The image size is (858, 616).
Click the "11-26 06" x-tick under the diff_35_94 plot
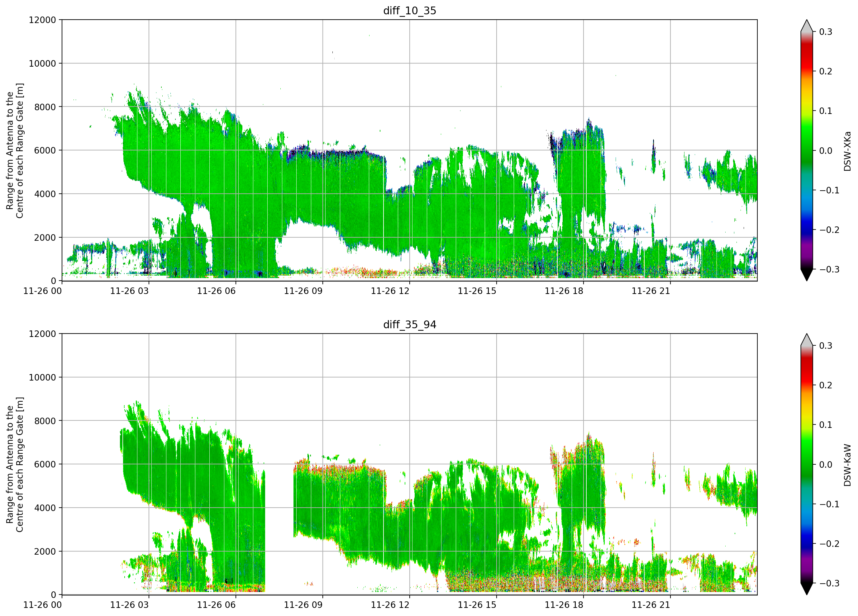pyautogui.click(x=217, y=605)
